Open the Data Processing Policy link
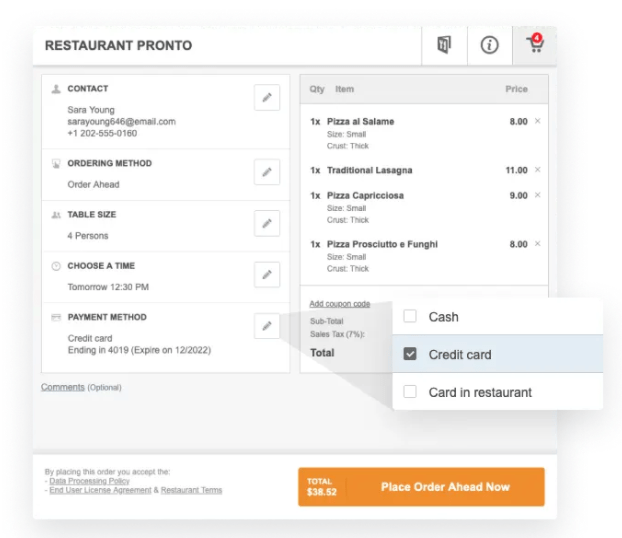Viewport: 622px width, 538px height. 89,481
